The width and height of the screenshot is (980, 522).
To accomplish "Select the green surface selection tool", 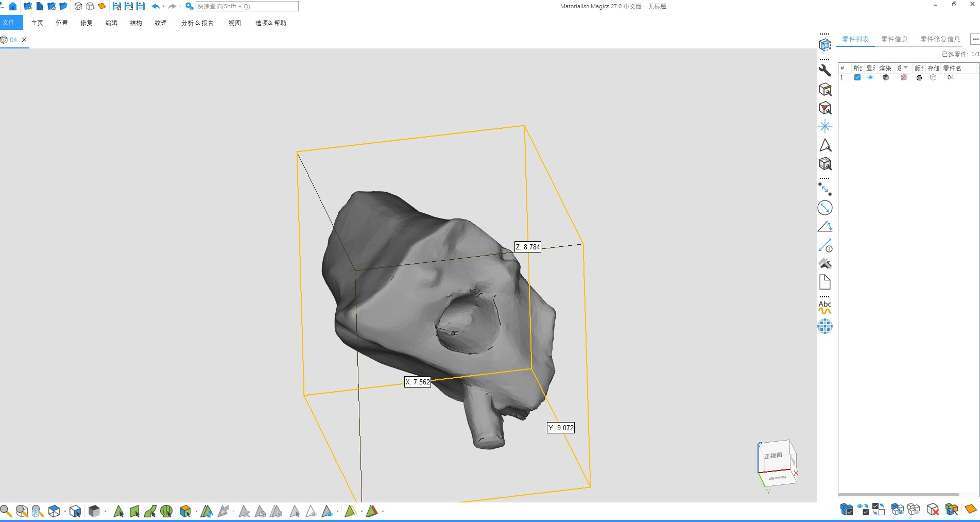I will (150, 511).
